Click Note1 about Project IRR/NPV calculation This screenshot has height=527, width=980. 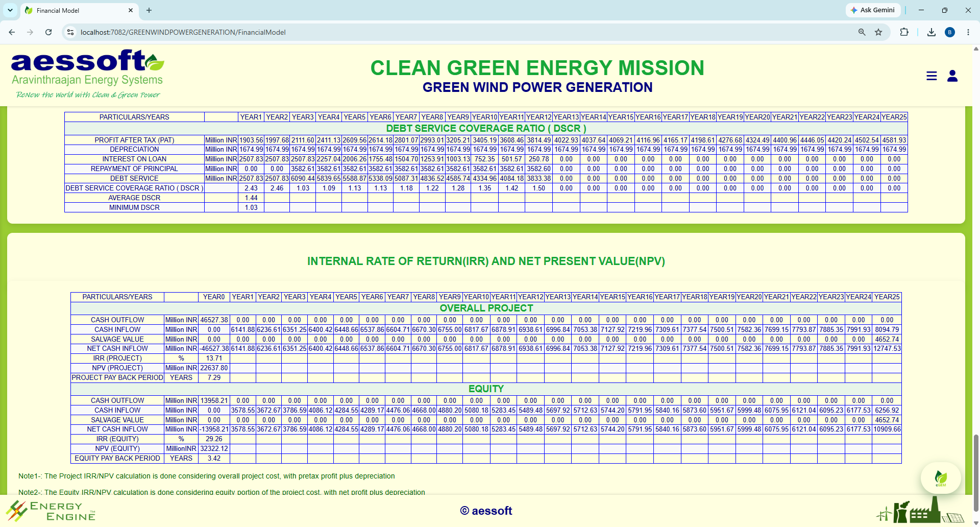click(x=207, y=476)
